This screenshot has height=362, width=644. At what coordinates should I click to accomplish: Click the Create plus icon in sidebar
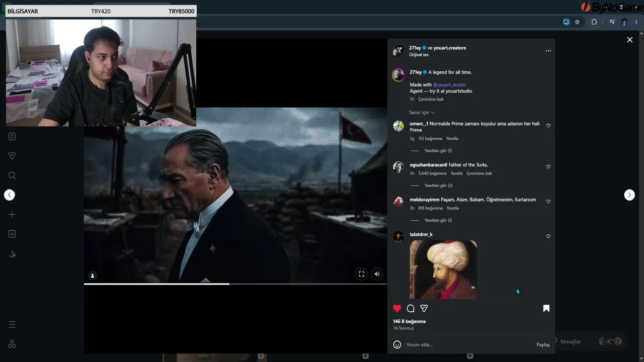coord(12,215)
